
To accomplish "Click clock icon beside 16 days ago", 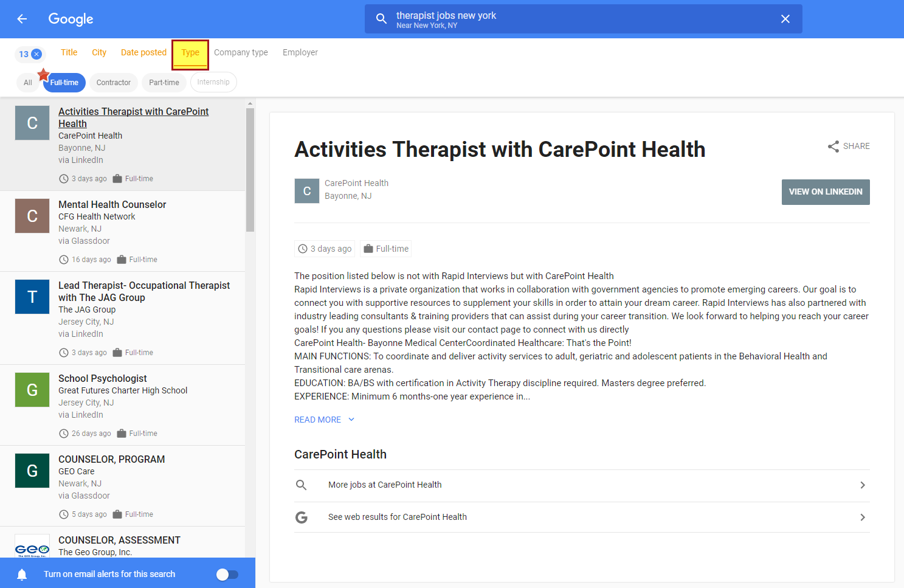I will click(x=64, y=260).
